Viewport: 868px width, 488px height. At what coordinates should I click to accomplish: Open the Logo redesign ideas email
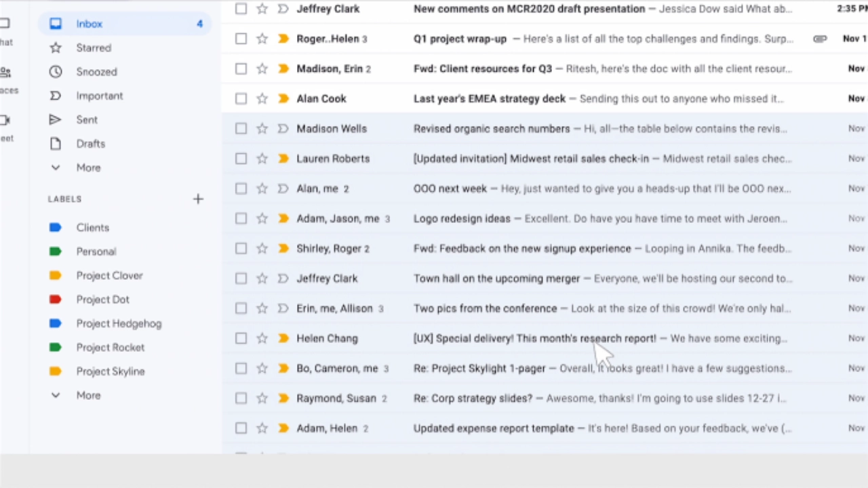tap(462, 218)
